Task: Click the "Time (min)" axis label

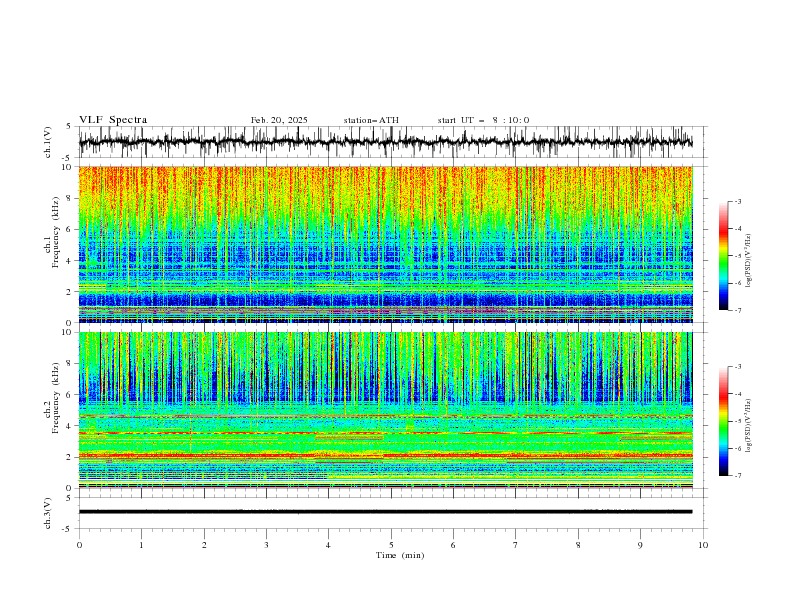Action: coord(400,555)
